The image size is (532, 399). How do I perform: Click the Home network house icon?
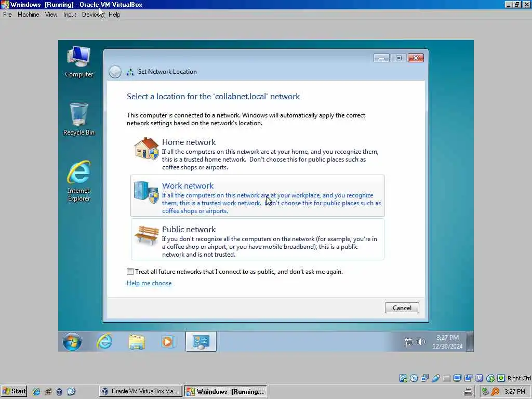(146, 149)
